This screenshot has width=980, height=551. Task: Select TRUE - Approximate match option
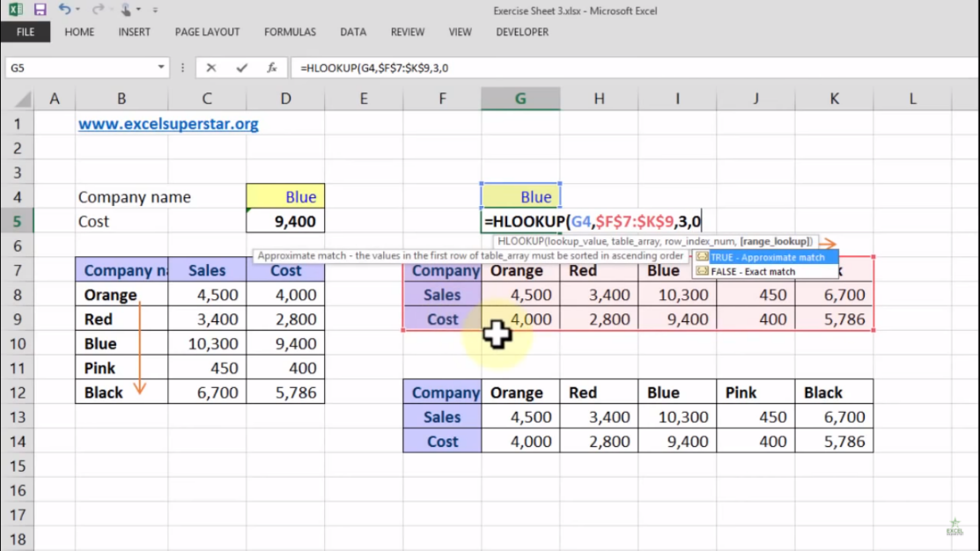pos(766,257)
